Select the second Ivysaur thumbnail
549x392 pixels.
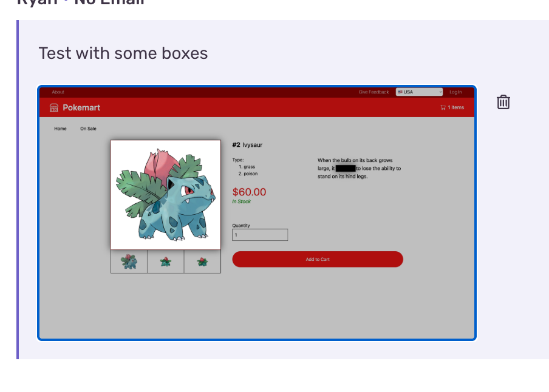pos(166,262)
